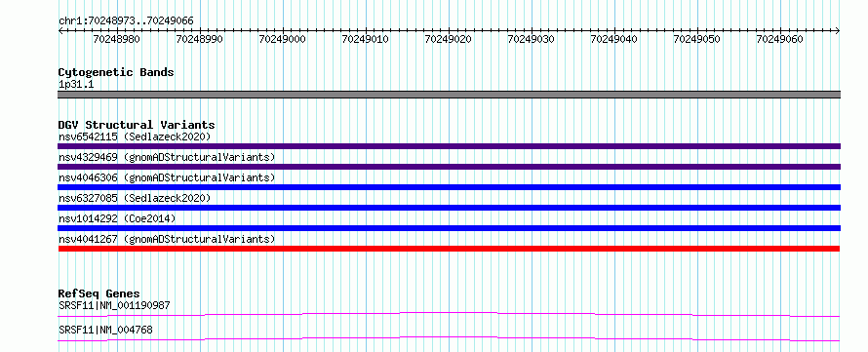Click ruler tick label 70249030
Viewport: 868px width, 352px height.
point(532,39)
